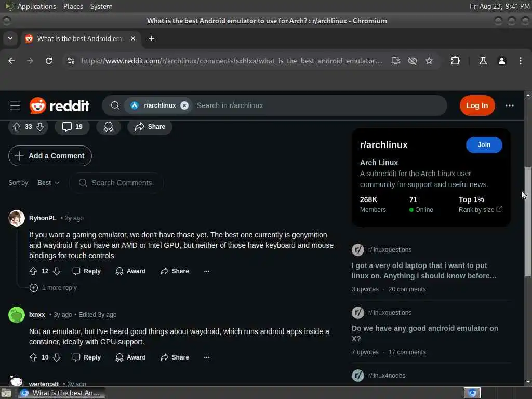
Task: Open more options on RyhonPL's comment
Action: [x=207, y=271]
